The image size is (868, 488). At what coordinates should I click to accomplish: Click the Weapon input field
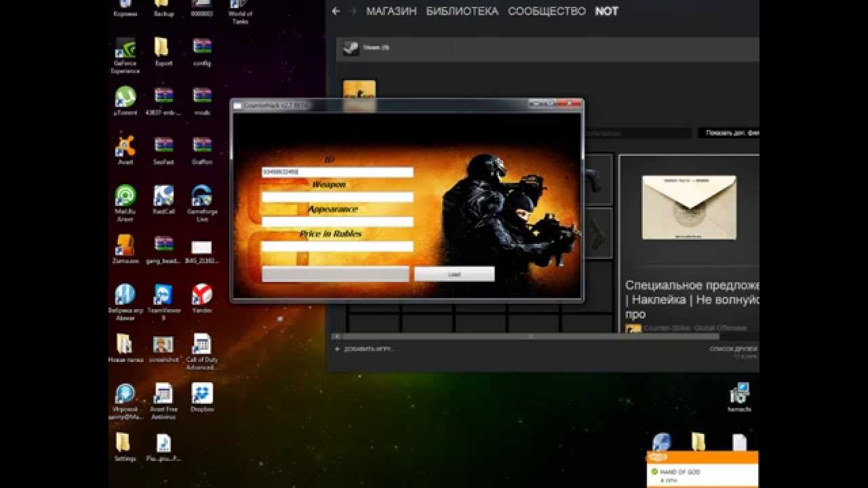(x=337, y=197)
